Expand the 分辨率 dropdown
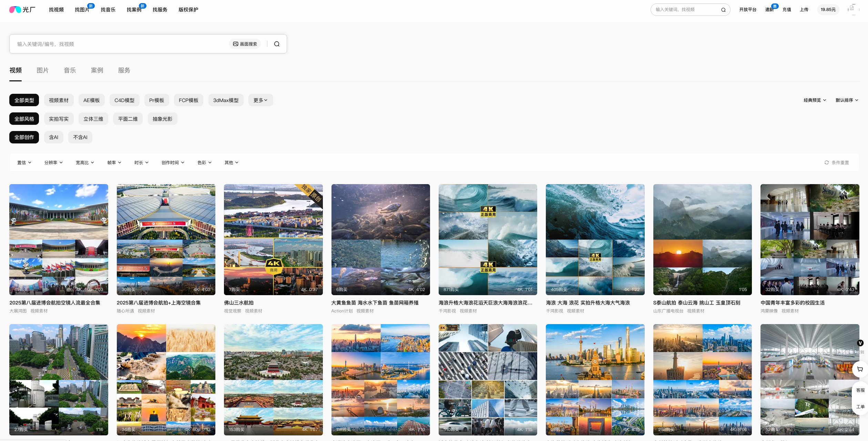Image resolution: width=868 pixels, height=441 pixels. pyautogui.click(x=53, y=162)
